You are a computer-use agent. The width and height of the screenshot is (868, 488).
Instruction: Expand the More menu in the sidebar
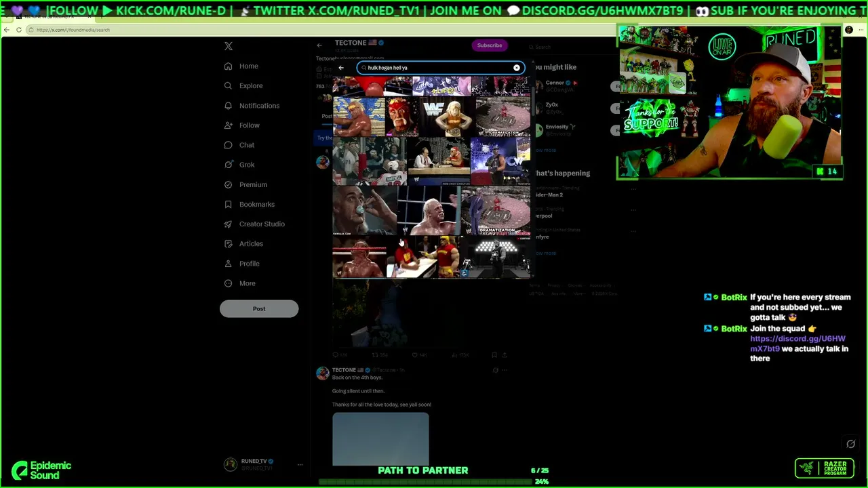click(240, 283)
